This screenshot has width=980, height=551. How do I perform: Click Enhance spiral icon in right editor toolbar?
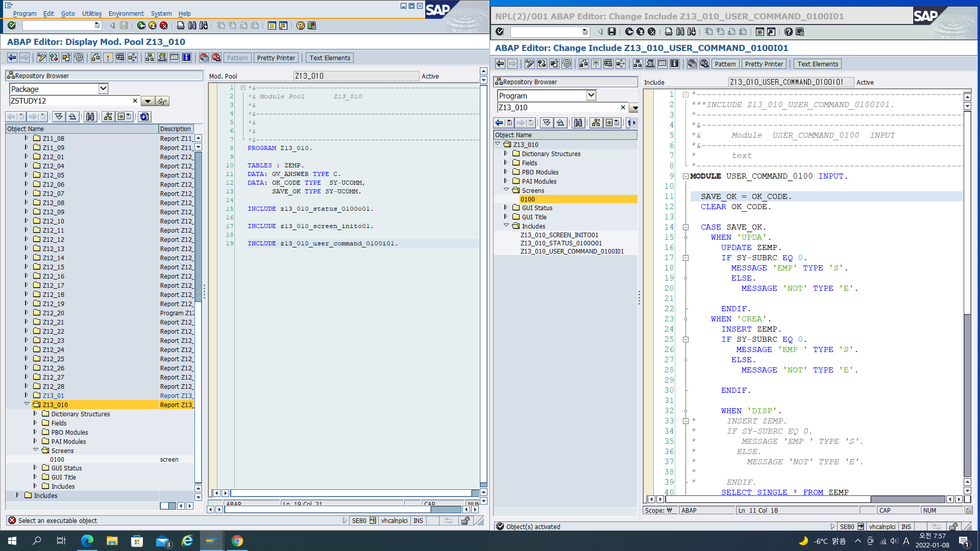(567, 64)
